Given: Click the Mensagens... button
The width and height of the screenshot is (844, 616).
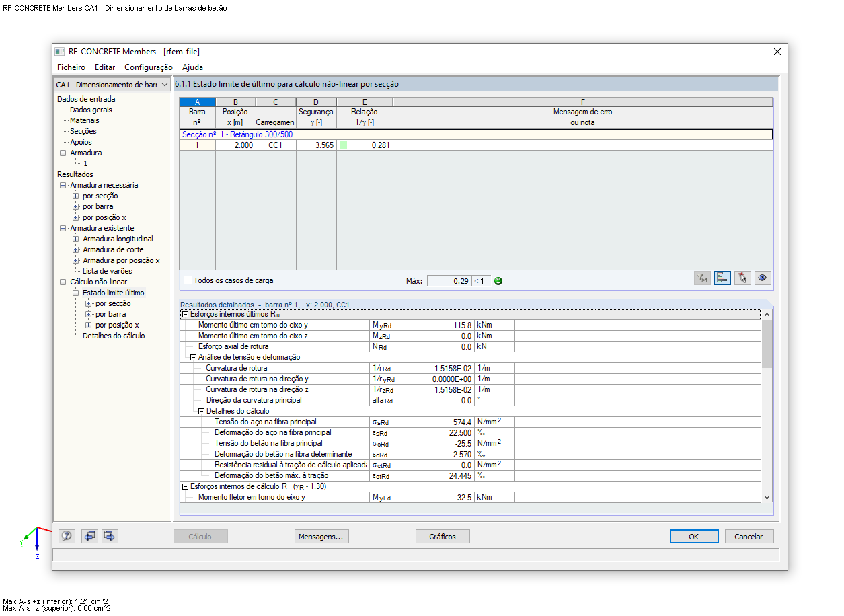Looking at the screenshot, I should [321, 537].
